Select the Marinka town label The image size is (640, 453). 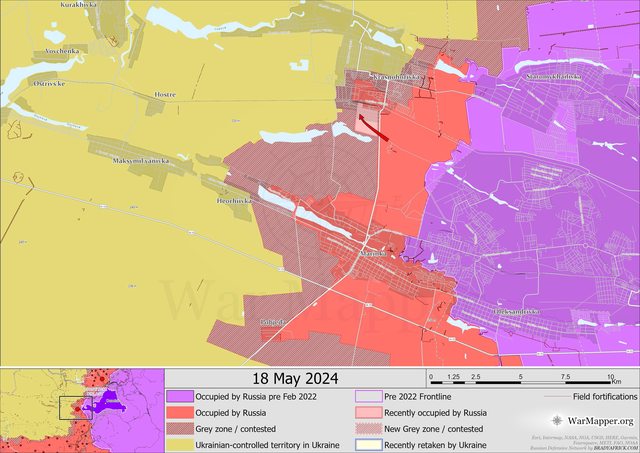pyautogui.click(x=373, y=254)
